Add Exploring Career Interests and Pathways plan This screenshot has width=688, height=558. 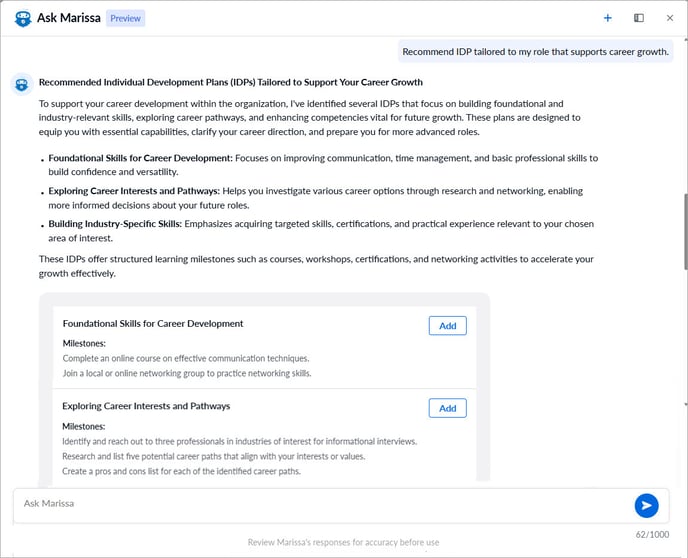pyautogui.click(x=447, y=408)
